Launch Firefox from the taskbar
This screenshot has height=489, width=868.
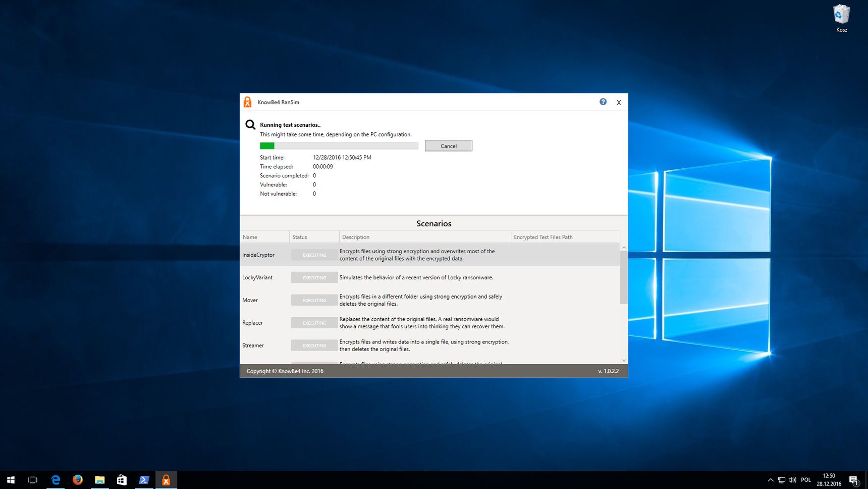pyautogui.click(x=77, y=480)
